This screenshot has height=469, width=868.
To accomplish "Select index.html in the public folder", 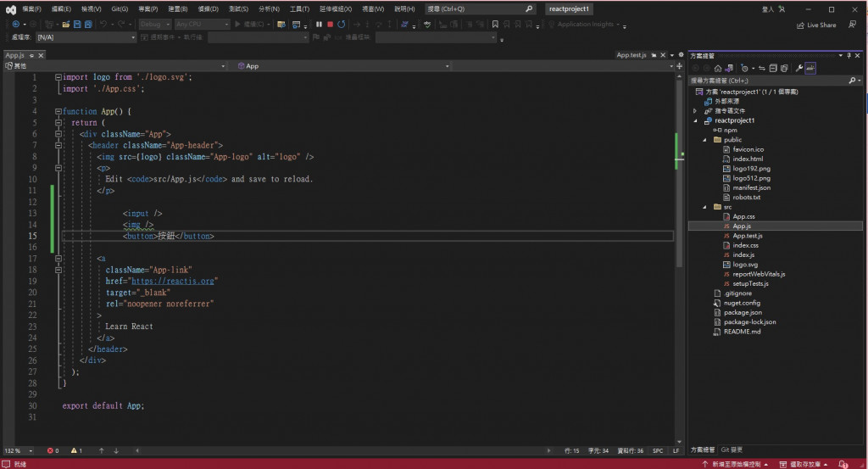I will 748,159.
